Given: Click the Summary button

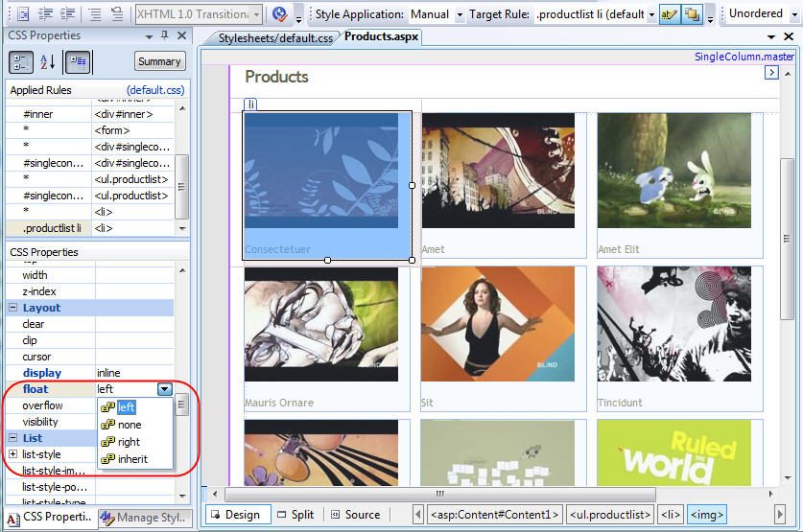Looking at the screenshot, I should 160,61.
